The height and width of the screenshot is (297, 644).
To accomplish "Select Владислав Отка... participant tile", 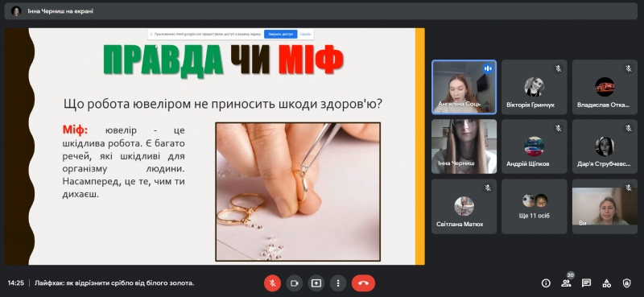I will pos(605,87).
